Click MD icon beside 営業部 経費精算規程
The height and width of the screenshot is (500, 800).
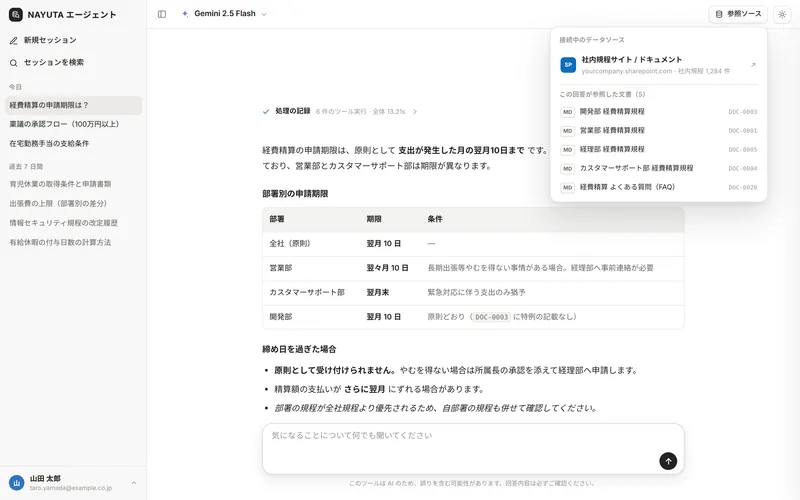[567, 131]
